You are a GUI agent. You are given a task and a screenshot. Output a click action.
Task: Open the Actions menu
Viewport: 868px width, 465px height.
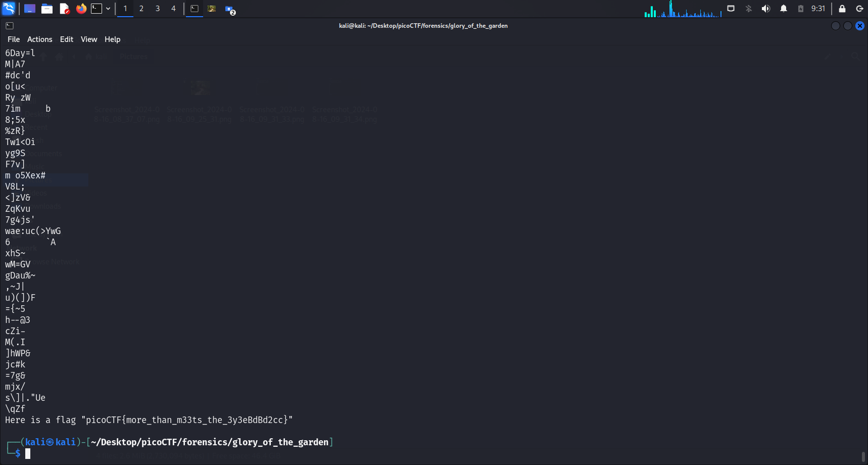[x=39, y=39]
